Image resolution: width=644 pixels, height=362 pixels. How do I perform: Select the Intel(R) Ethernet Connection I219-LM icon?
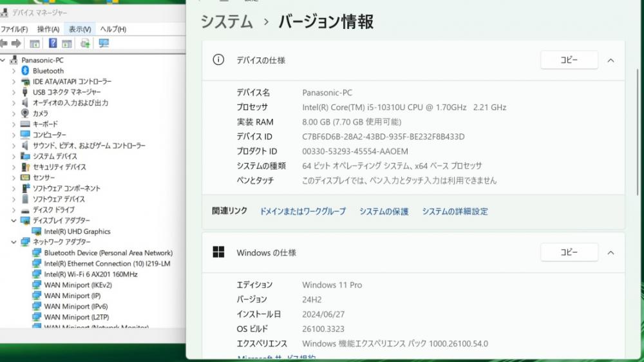coord(36,263)
